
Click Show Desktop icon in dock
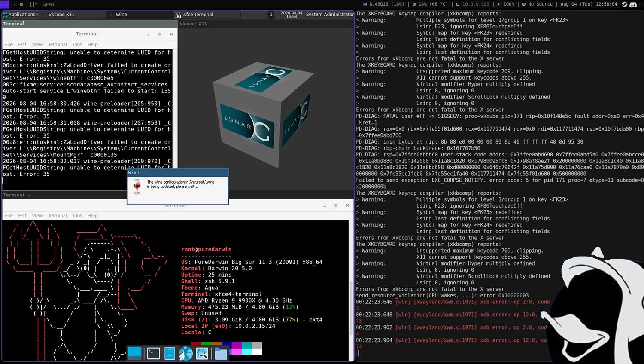tap(135, 353)
